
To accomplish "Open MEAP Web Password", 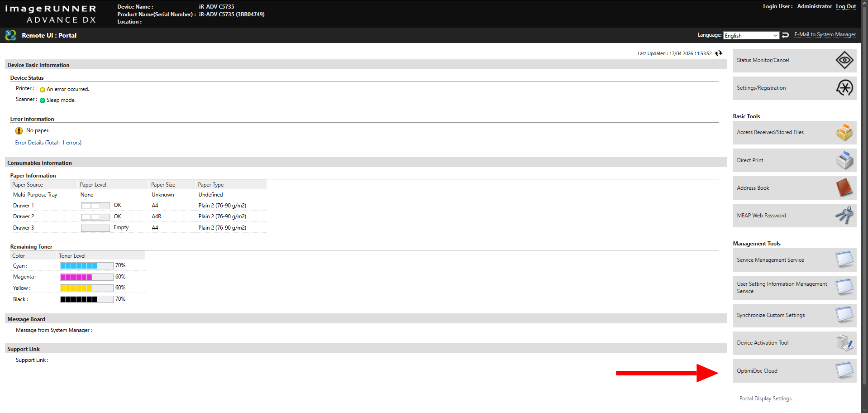I will (x=795, y=216).
